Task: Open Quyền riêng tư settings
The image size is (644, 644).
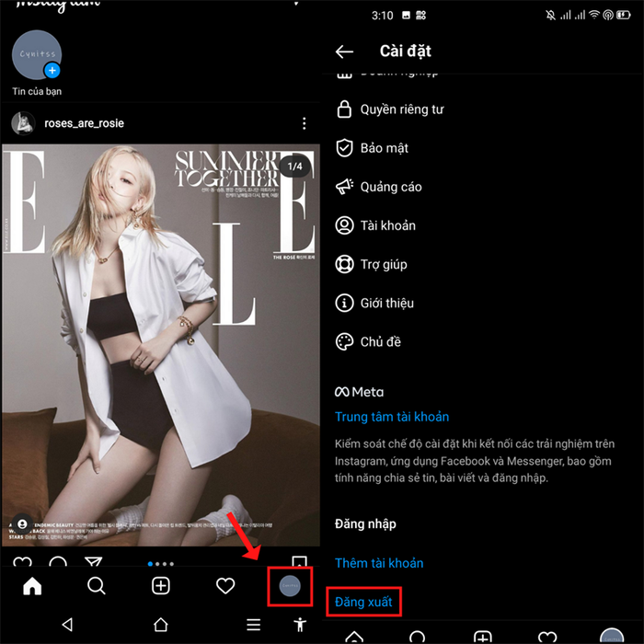Action: (x=483, y=109)
